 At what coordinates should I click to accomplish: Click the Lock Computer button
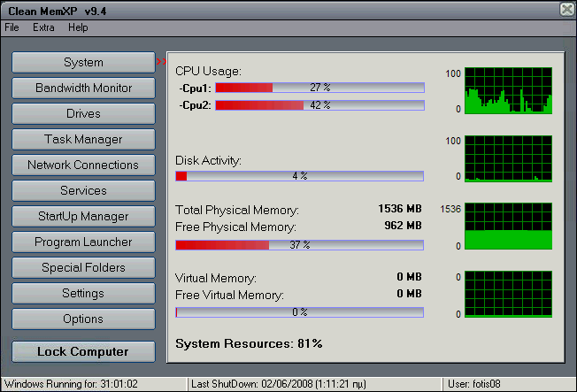83,351
